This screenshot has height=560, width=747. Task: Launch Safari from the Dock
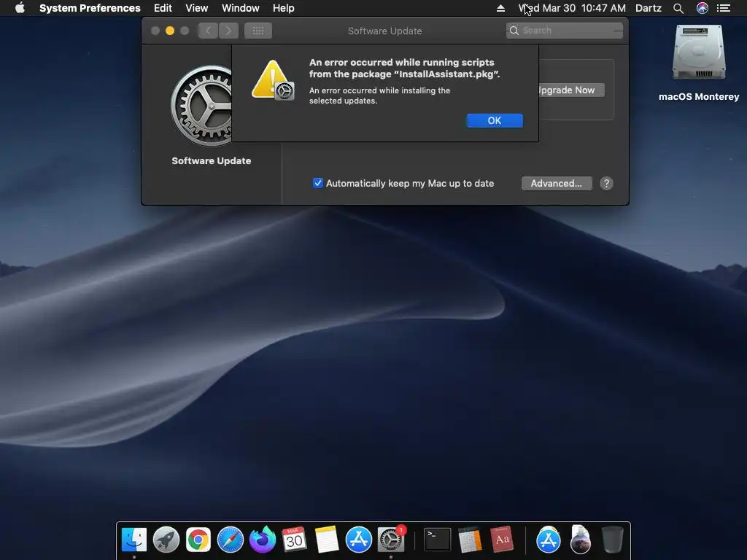pyautogui.click(x=230, y=540)
